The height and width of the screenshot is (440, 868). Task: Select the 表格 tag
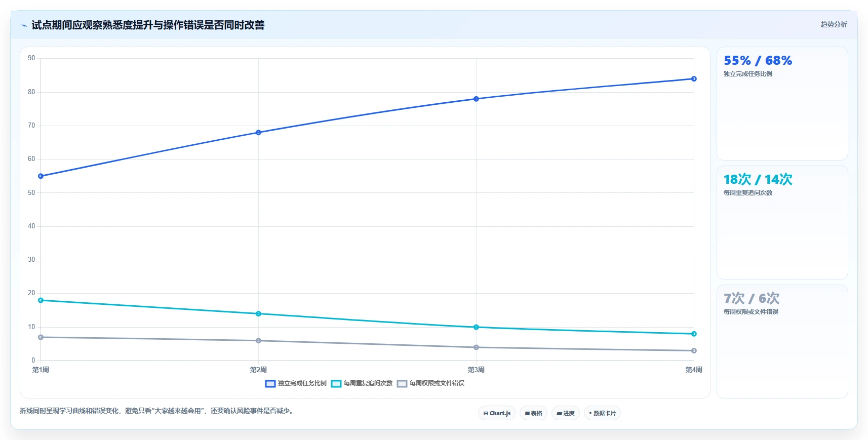(x=533, y=413)
